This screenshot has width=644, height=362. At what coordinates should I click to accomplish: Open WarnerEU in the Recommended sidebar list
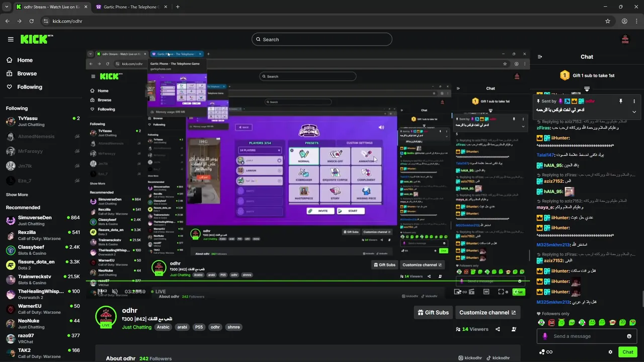coord(43,309)
